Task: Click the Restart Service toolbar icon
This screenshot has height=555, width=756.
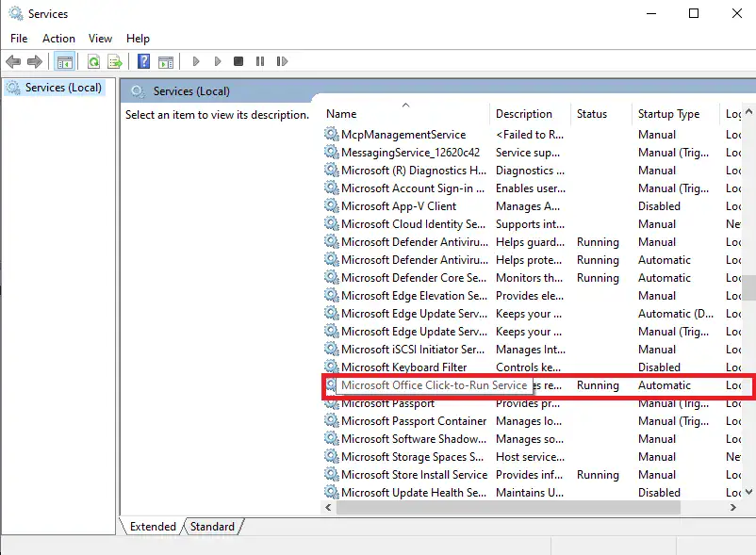Action: click(281, 62)
